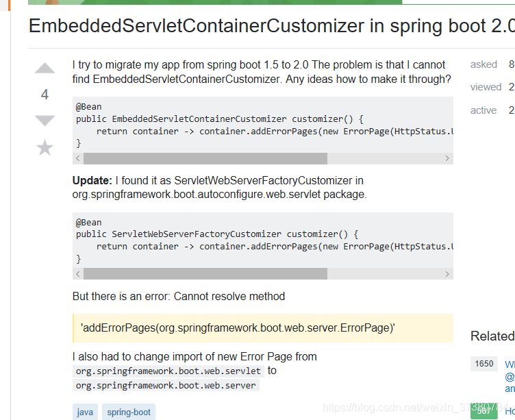This screenshot has width=515, height=420.
Task: Favorite the question with the star icon
Action: (45, 147)
